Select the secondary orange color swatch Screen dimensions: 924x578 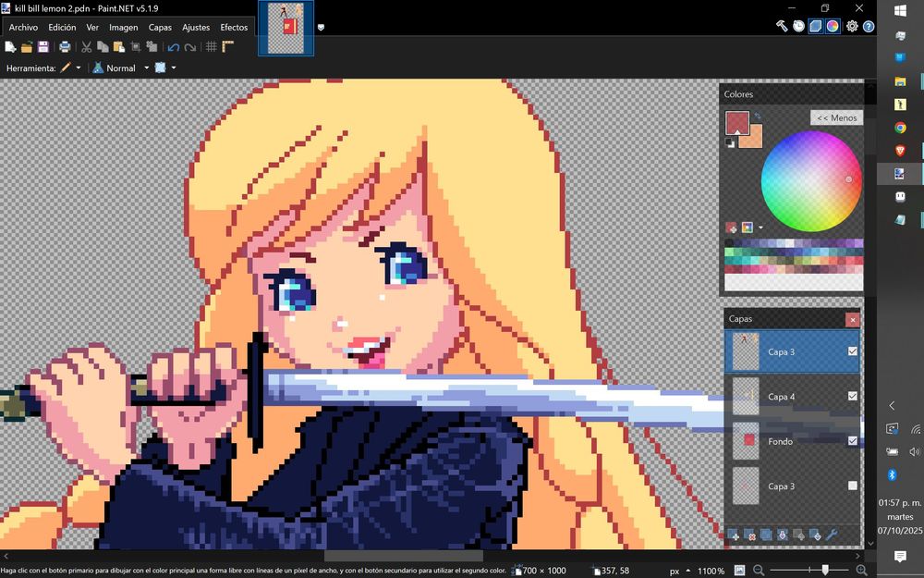click(x=754, y=140)
